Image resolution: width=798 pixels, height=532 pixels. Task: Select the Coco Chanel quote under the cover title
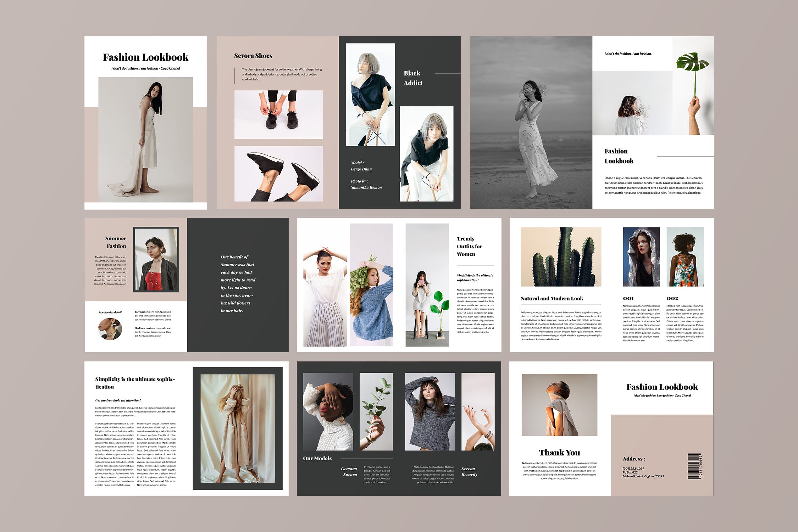coord(145,68)
